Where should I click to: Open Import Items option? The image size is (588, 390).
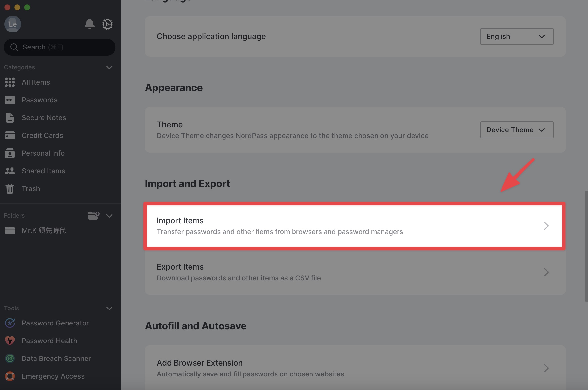pos(354,226)
